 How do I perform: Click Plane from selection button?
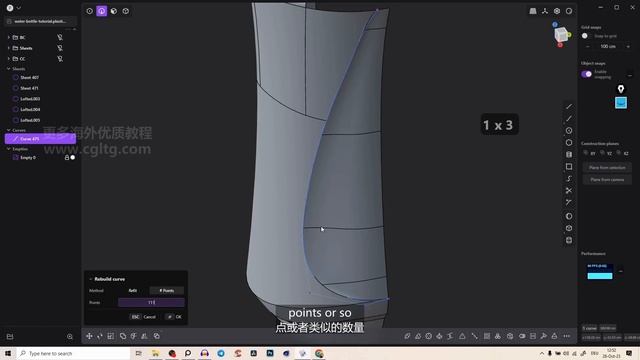click(x=607, y=167)
